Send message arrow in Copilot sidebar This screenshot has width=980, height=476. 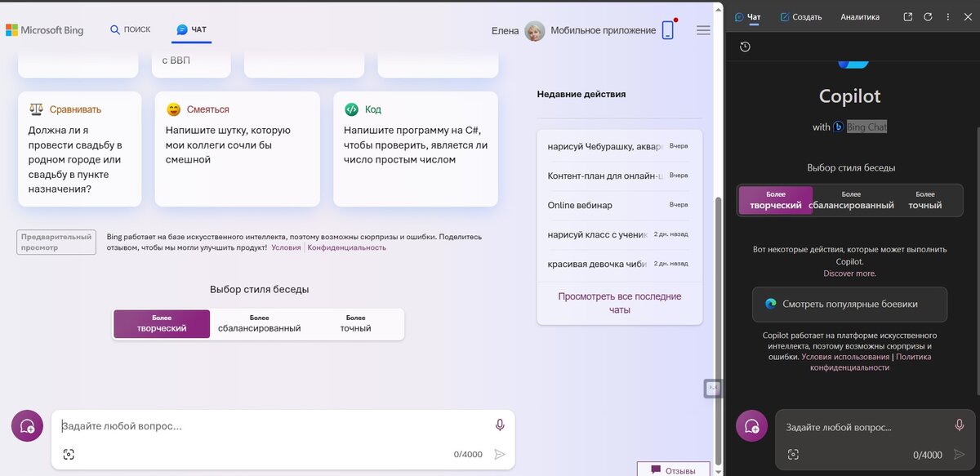[960, 455]
